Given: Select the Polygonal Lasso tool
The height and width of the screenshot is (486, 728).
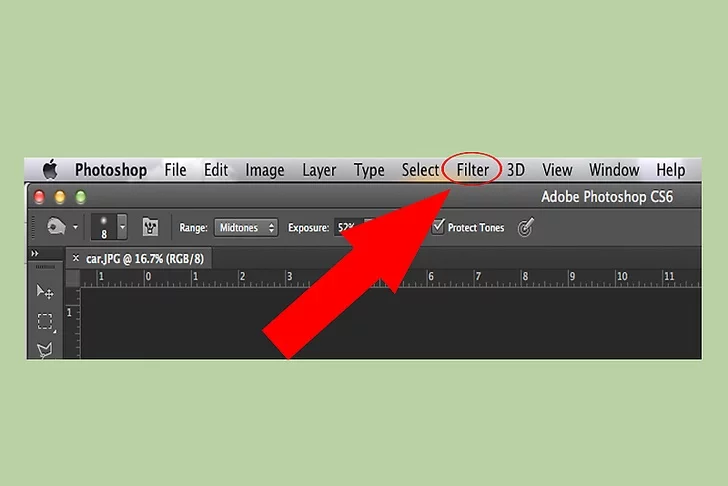Looking at the screenshot, I should [x=45, y=350].
